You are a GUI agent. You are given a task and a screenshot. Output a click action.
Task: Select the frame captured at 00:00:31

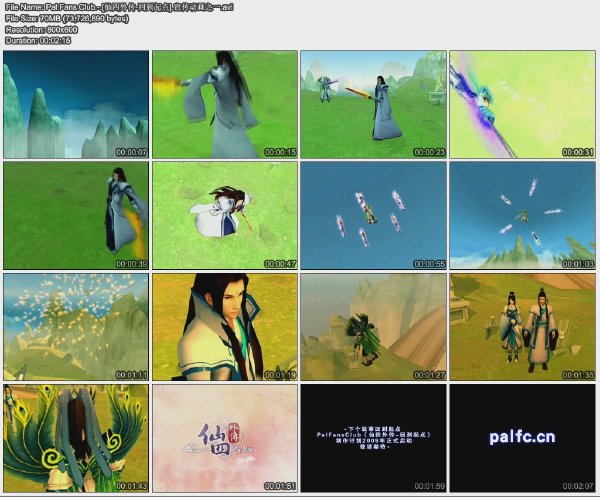[522, 104]
